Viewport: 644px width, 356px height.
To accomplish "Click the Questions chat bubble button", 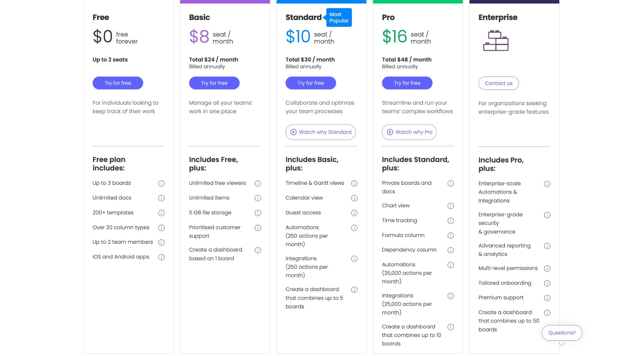I will [x=562, y=332].
